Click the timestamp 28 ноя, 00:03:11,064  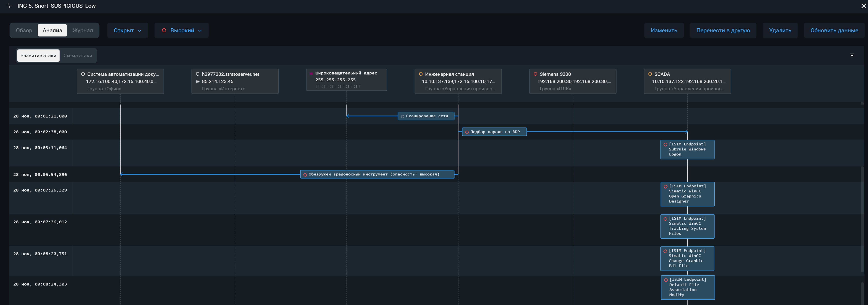[40, 148]
